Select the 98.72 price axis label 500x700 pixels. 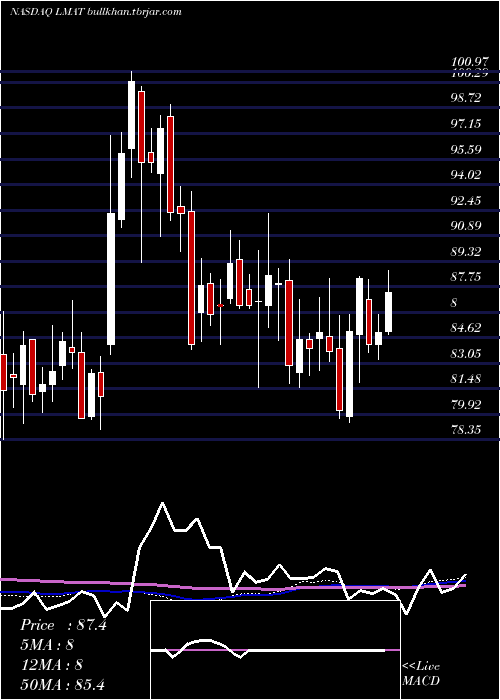pos(466,98)
